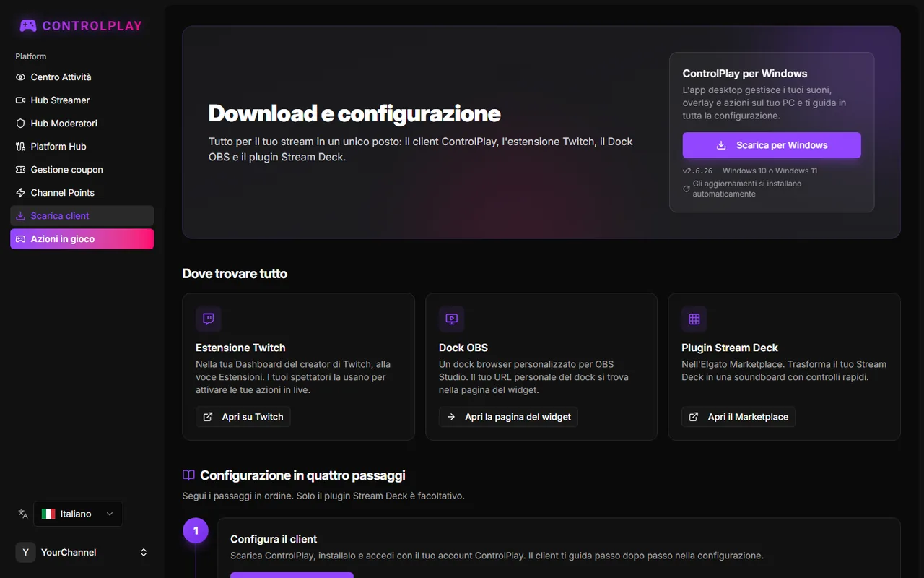The image size is (924, 578).
Task: Open Azioni in gioco
Action: point(82,239)
